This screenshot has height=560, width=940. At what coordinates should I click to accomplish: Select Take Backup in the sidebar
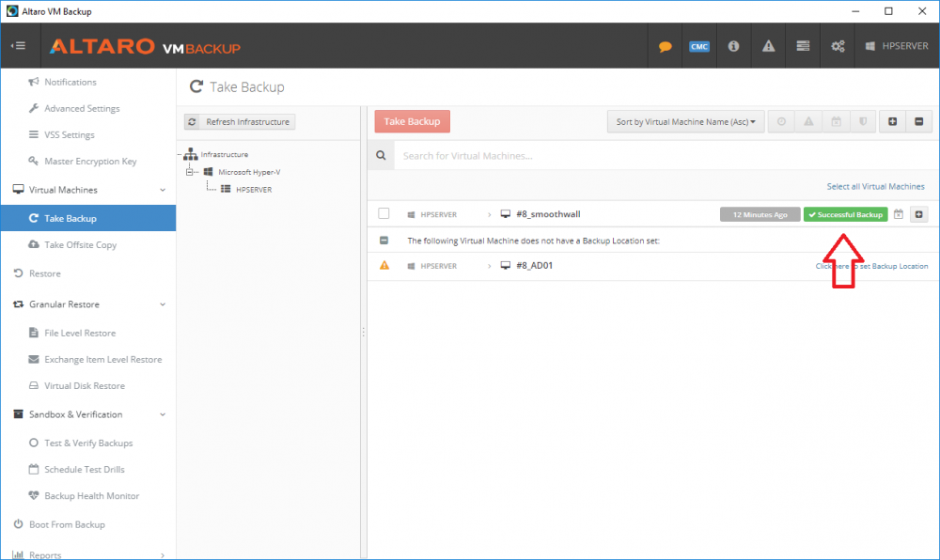88,219
